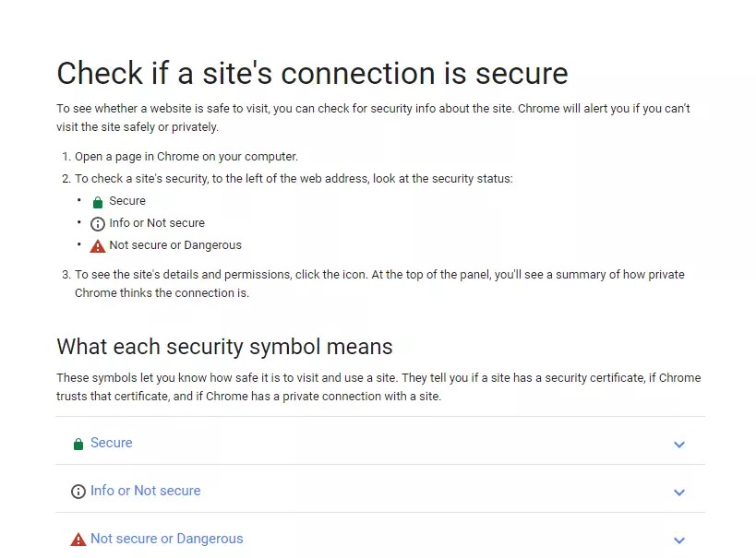This screenshot has width=756, height=558.
Task: Click the green lock icon beside Secure bullet
Action: (98, 202)
